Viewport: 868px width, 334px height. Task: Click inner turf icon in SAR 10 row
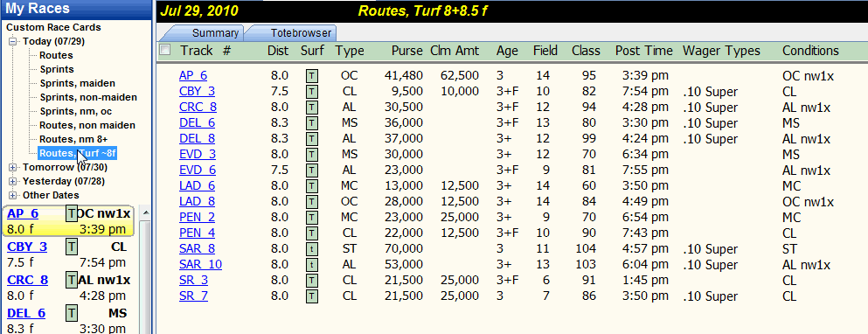click(312, 265)
